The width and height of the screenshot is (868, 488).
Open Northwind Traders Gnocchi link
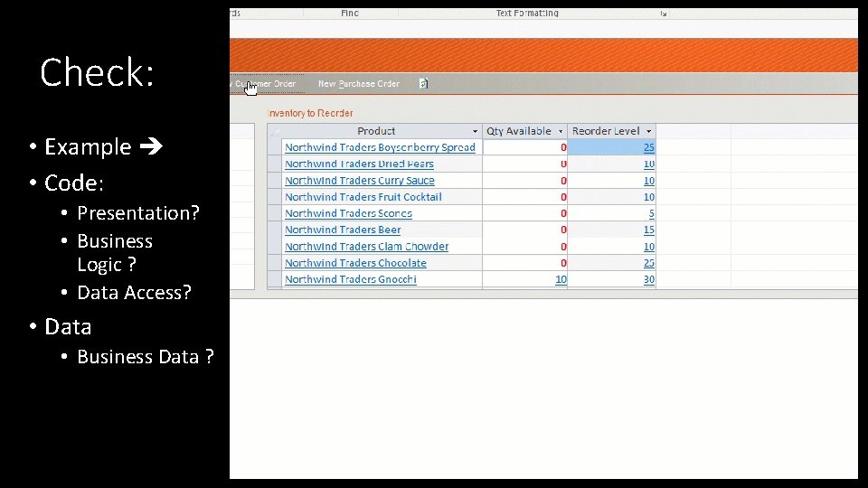point(351,279)
